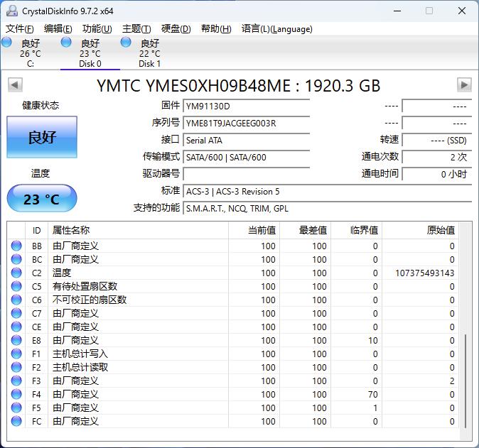Click the previous disk left arrow
The image size is (479, 448).
tap(15, 85)
